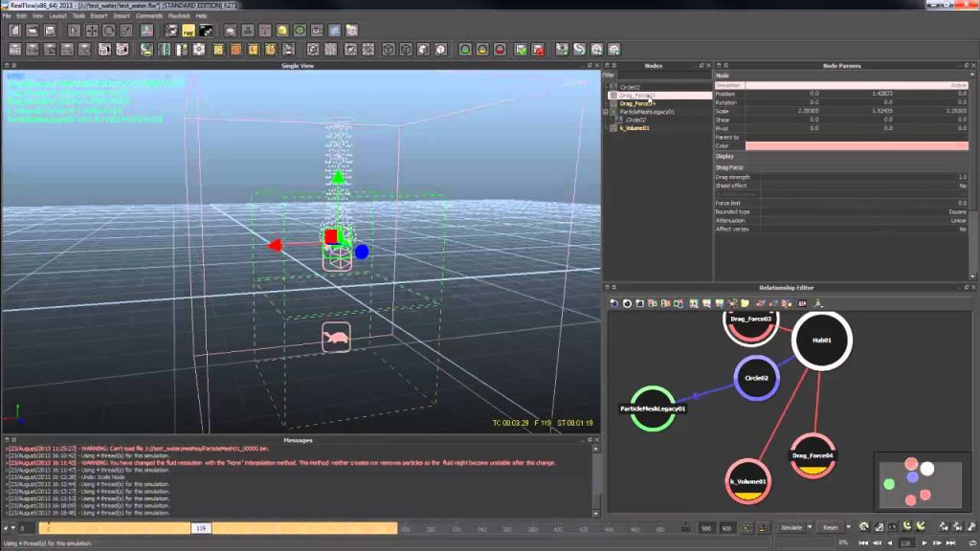Open the Simulate dropdown arrow
The image size is (980, 551).
click(810, 528)
